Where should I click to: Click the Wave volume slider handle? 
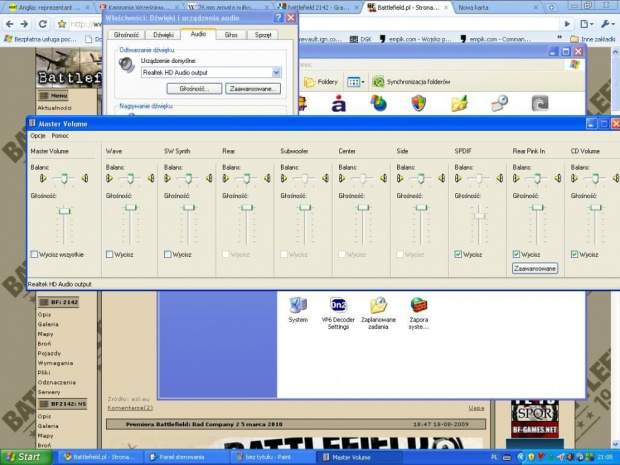pos(130,208)
